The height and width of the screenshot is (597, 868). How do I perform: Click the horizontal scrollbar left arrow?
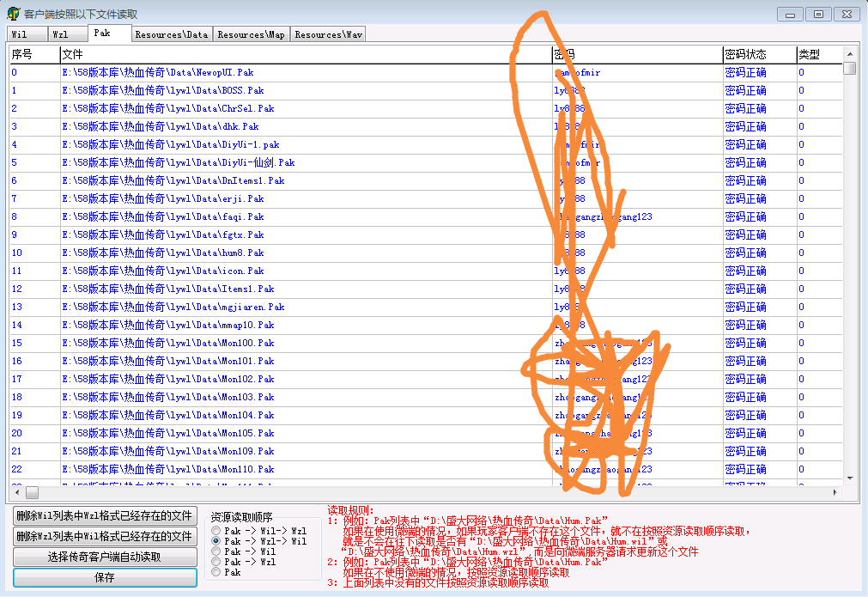click(x=15, y=493)
